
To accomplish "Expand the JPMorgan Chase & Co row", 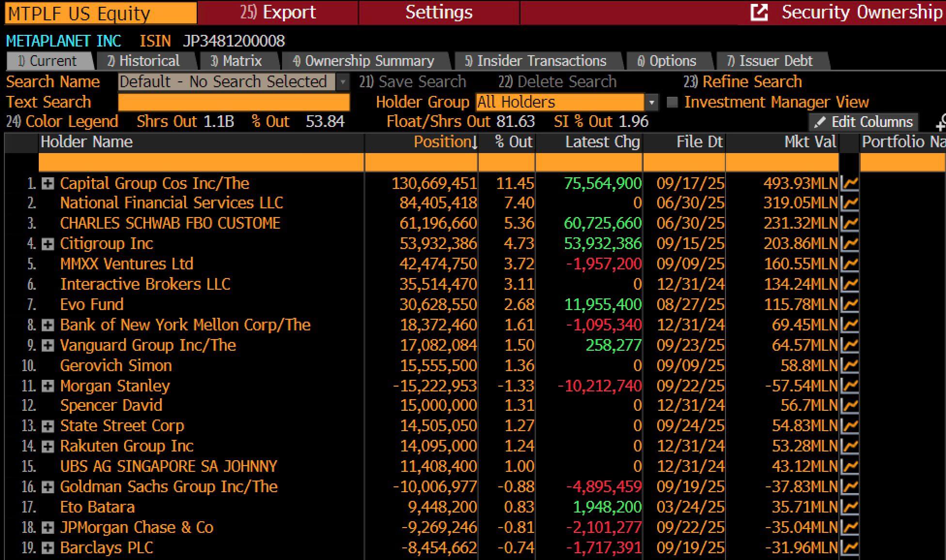I will [47, 527].
